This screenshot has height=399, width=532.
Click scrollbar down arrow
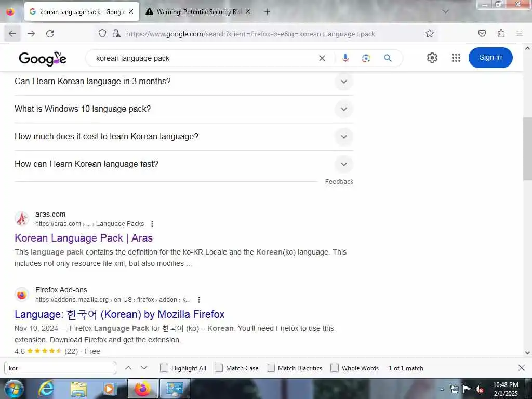[527, 353]
